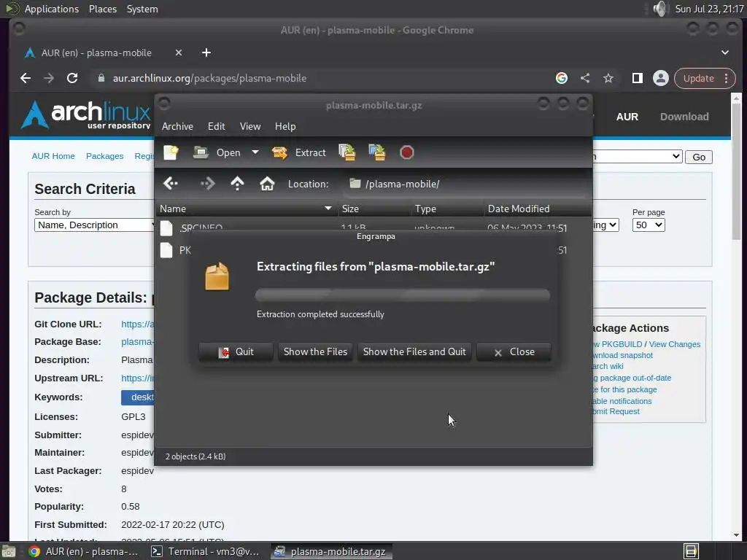This screenshot has height=560, width=747.
Task: Open the Archive menu
Action: (177, 126)
